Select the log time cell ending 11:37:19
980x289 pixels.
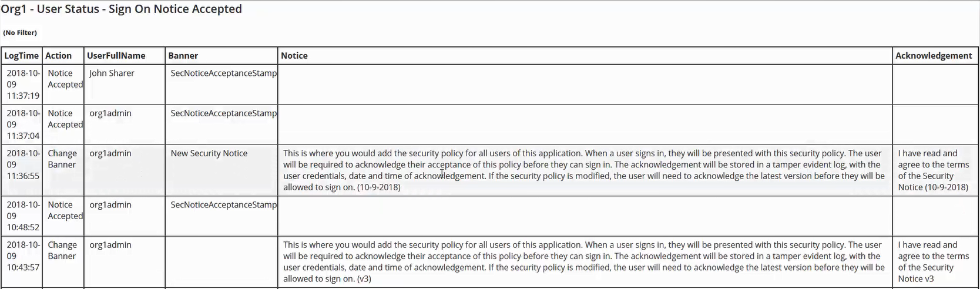point(23,85)
